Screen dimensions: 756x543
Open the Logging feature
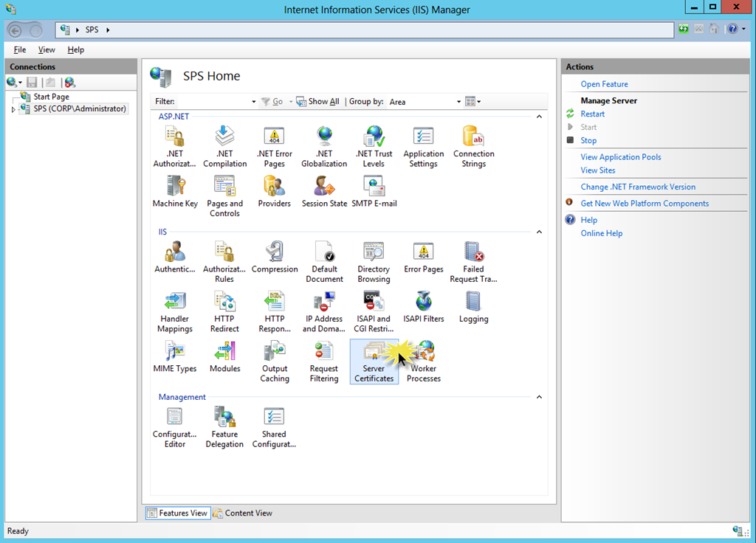point(473,307)
